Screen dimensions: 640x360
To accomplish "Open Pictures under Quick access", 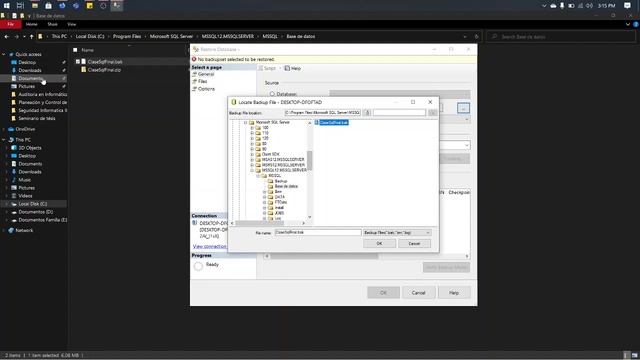I will (x=27, y=87).
